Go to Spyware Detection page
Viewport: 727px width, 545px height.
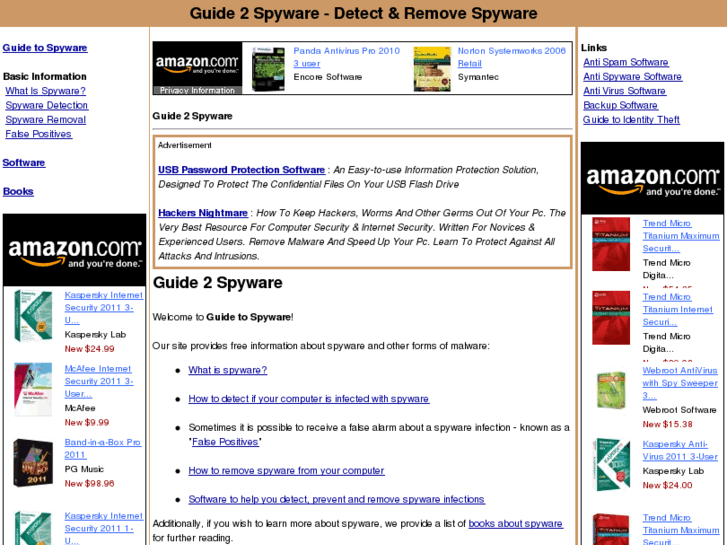point(46,105)
